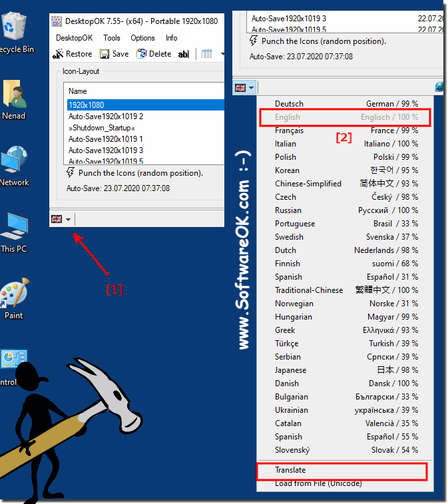Click the UK flag dropdown in right window
448x504 pixels.
(244, 87)
